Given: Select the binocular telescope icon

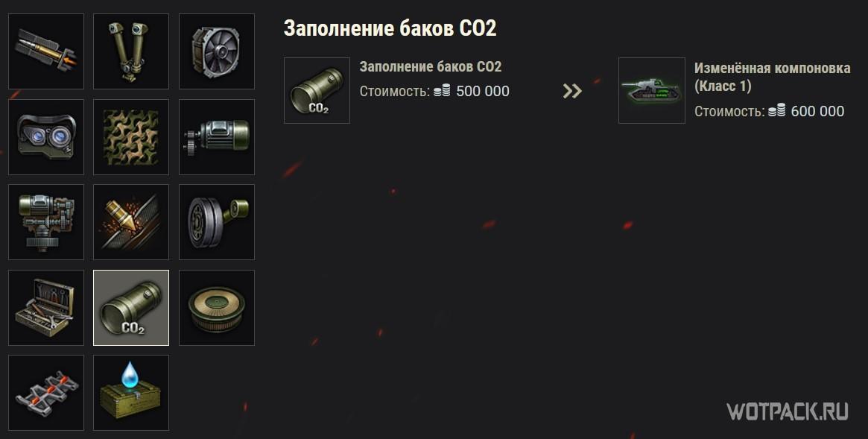Looking at the screenshot, I should pos(131,51).
